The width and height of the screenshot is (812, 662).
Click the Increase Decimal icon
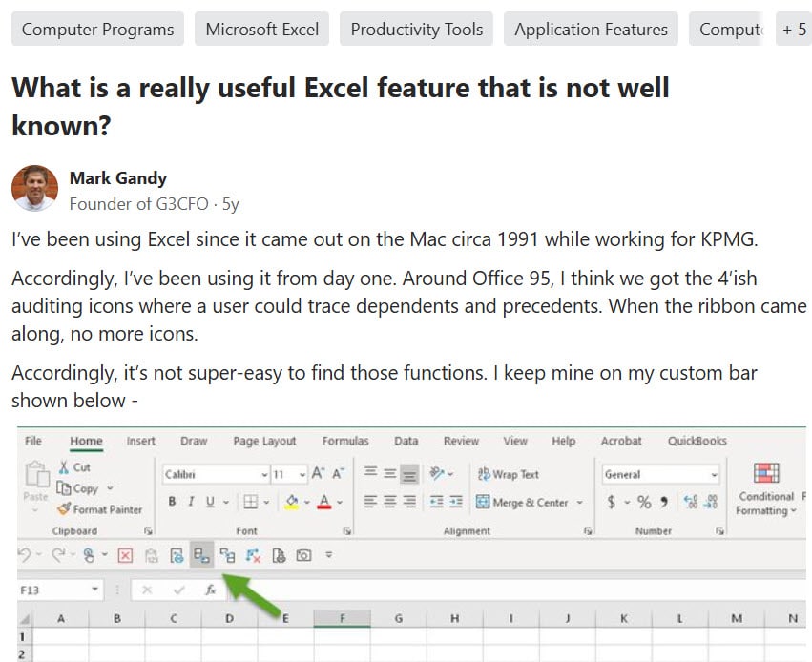(x=691, y=502)
